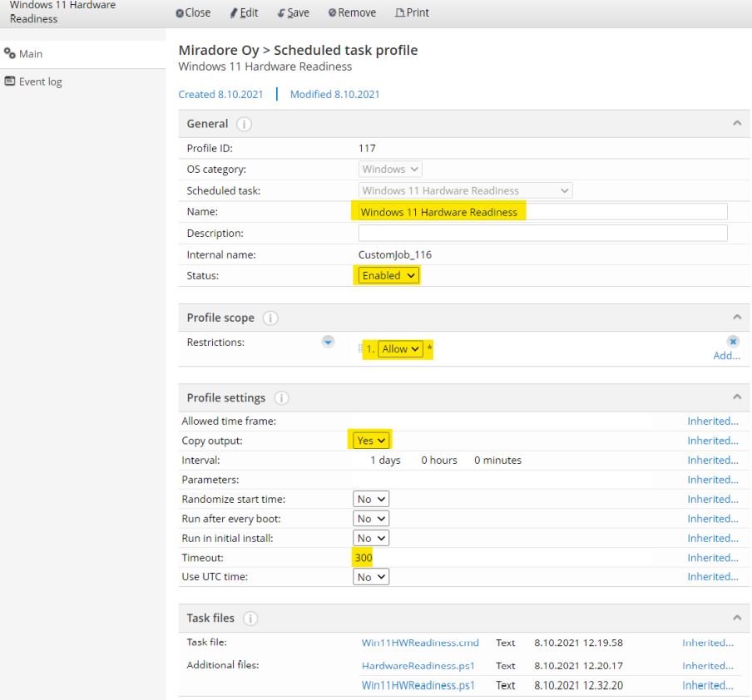Click the Add... restriction link
Image resolution: width=752 pixels, height=700 pixels.
coord(726,356)
